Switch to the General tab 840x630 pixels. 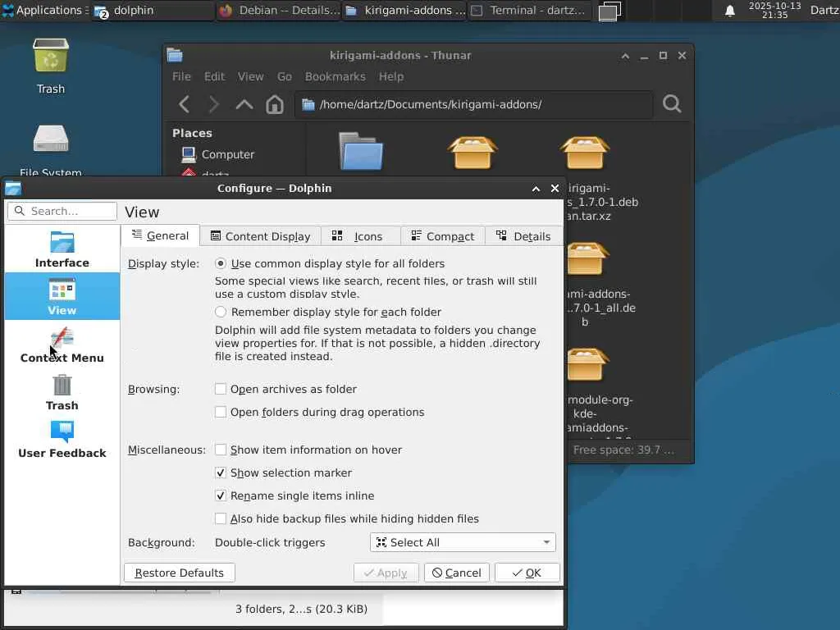coord(160,235)
